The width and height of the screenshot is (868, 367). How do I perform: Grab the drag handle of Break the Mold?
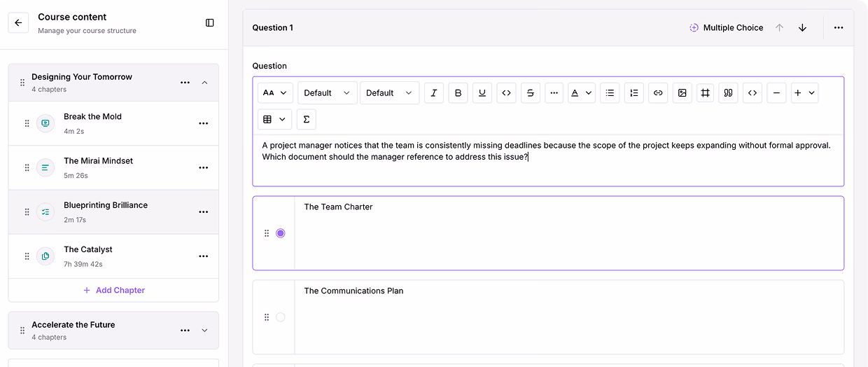tap(27, 123)
